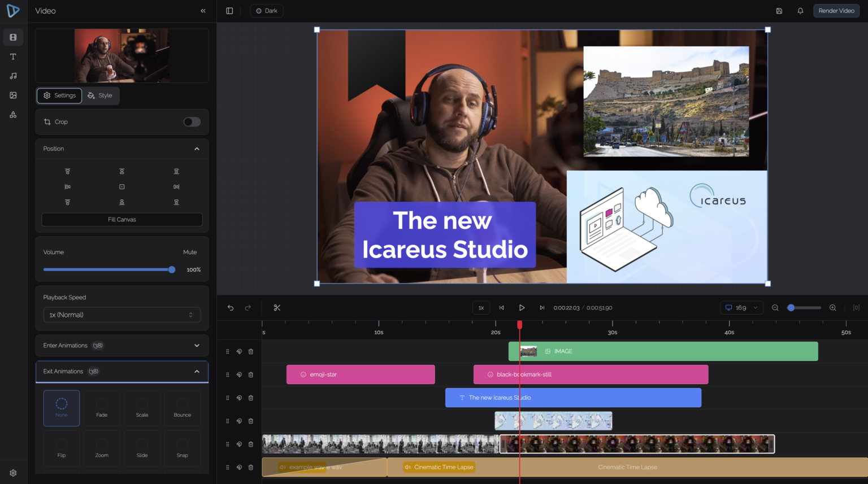Click the Icareus logo icon
The height and width of the screenshot is (484, 868).
[x=13, y=11]
